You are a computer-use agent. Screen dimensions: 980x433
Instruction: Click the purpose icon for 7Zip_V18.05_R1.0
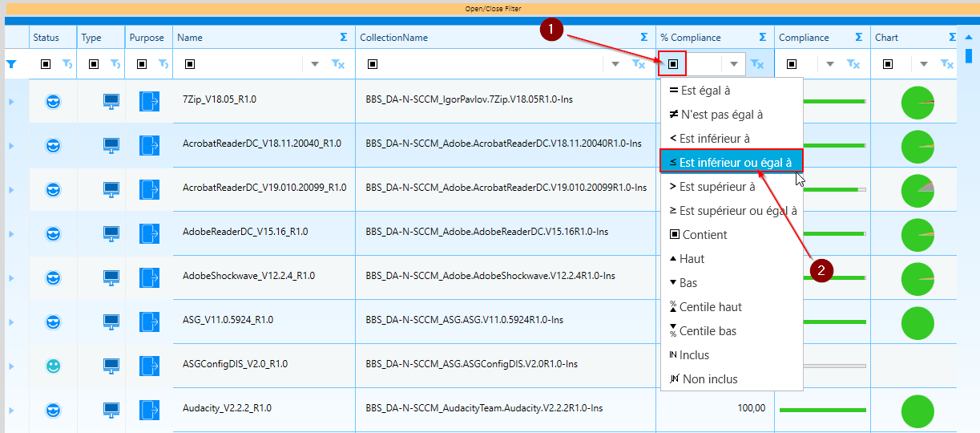(150, 101)
